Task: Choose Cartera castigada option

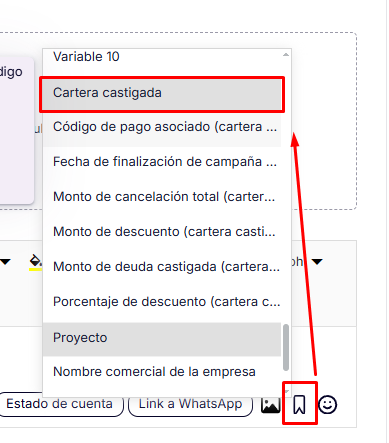Action: point(162,93)
